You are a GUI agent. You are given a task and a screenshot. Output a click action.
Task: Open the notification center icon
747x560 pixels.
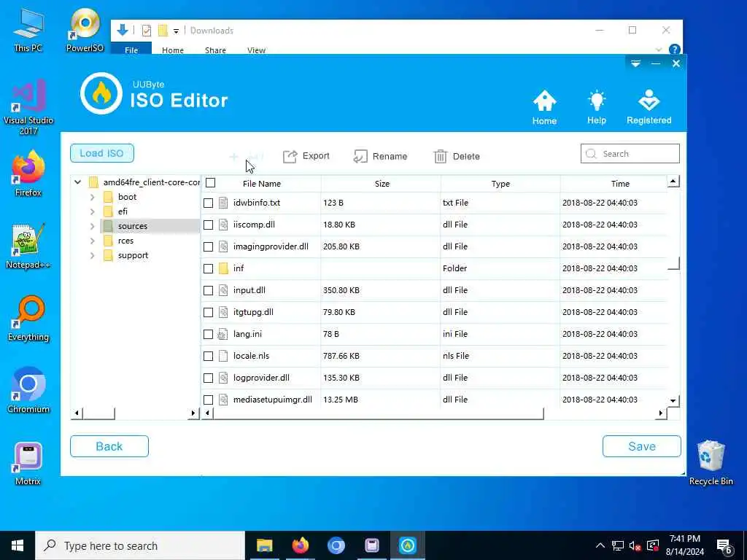point(724,545)
